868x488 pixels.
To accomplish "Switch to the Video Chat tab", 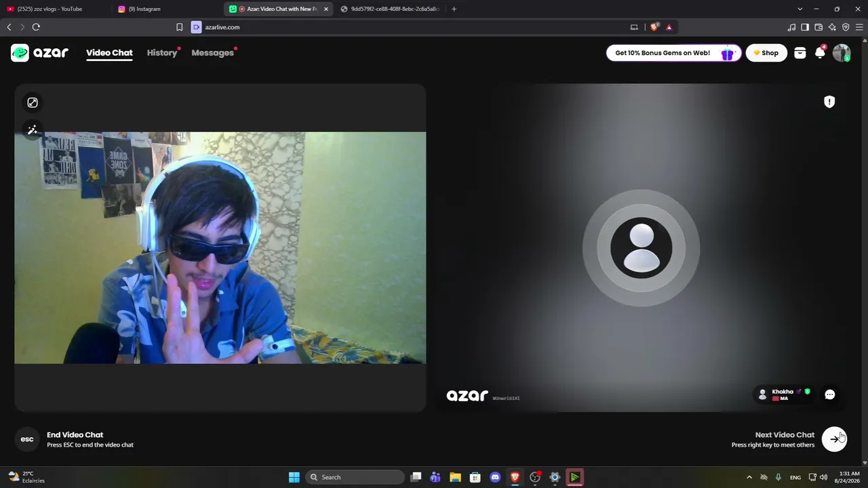I will [109, 53].
